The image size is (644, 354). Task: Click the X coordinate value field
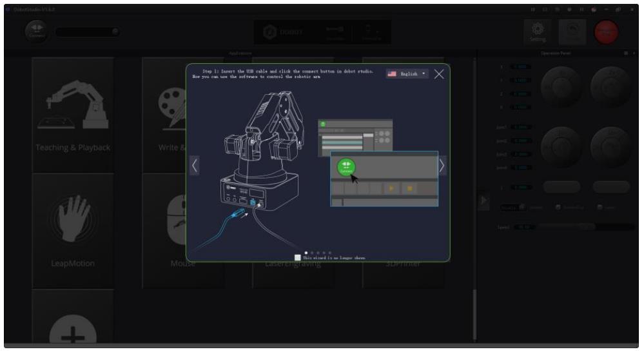click(x=521, y=66)
